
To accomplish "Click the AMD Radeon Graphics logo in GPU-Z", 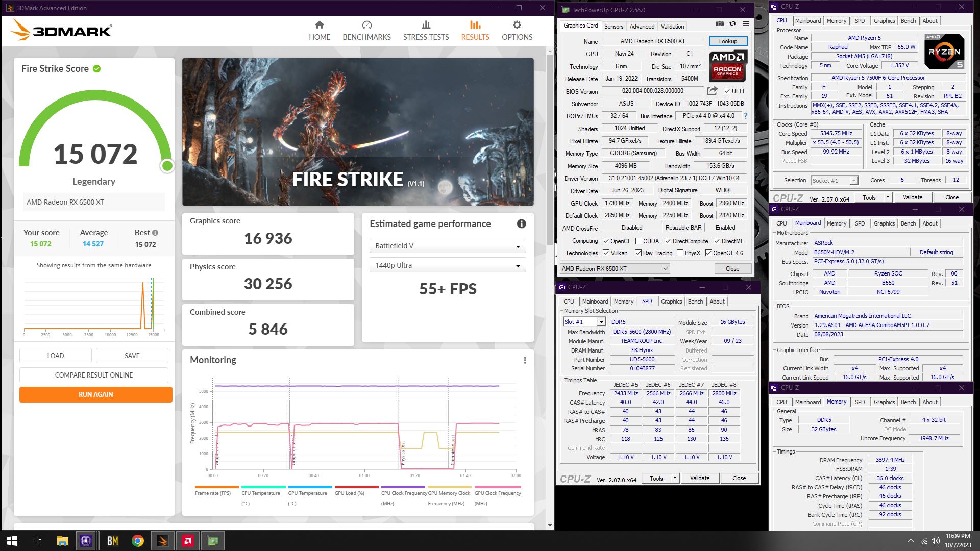I will tap(728, 66).
